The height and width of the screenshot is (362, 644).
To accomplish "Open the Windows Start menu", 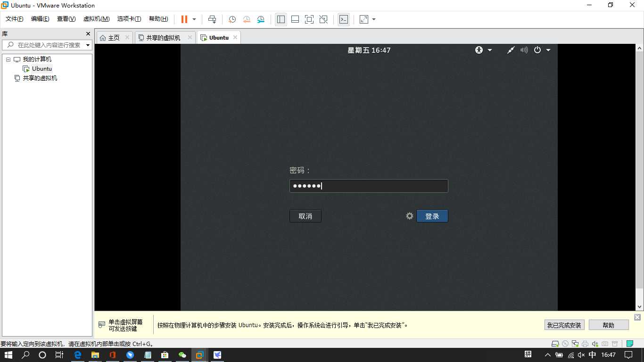I will [8, 355].
